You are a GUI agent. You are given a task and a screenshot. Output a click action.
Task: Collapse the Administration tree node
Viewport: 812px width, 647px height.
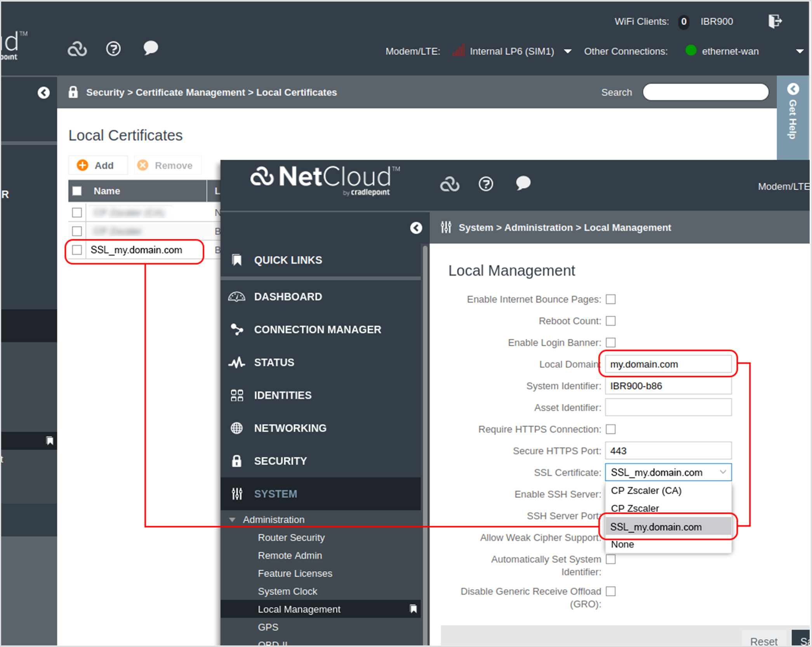coord(232,520)
